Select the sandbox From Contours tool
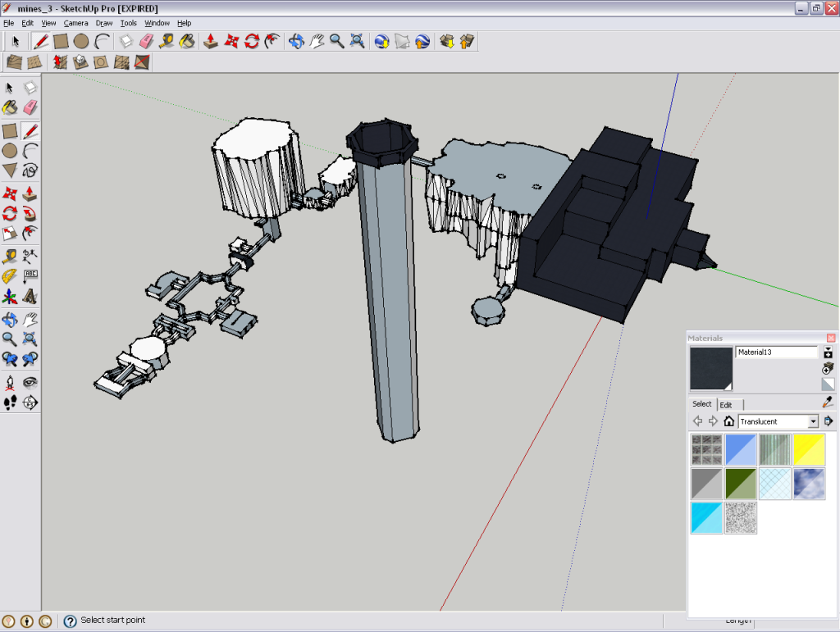Image resolution: width=840 pixels, height=632 pixels. pos(14,62)
